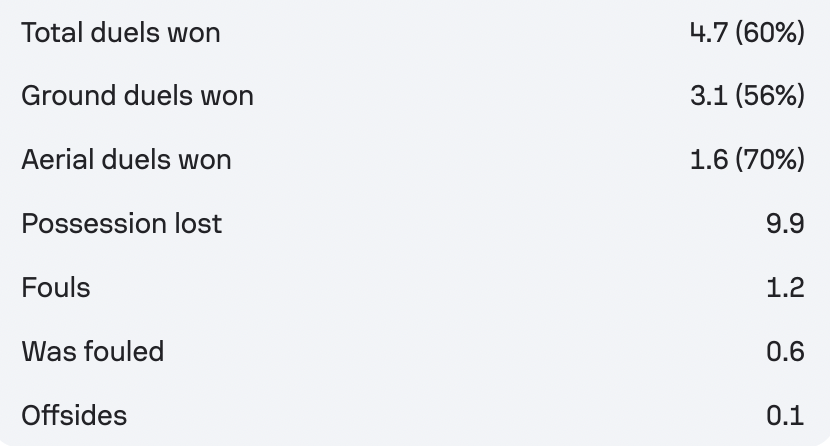Screen dimensions: 830x446
Task: Select the 56% ground duels percentage
Action: [770, 96]
